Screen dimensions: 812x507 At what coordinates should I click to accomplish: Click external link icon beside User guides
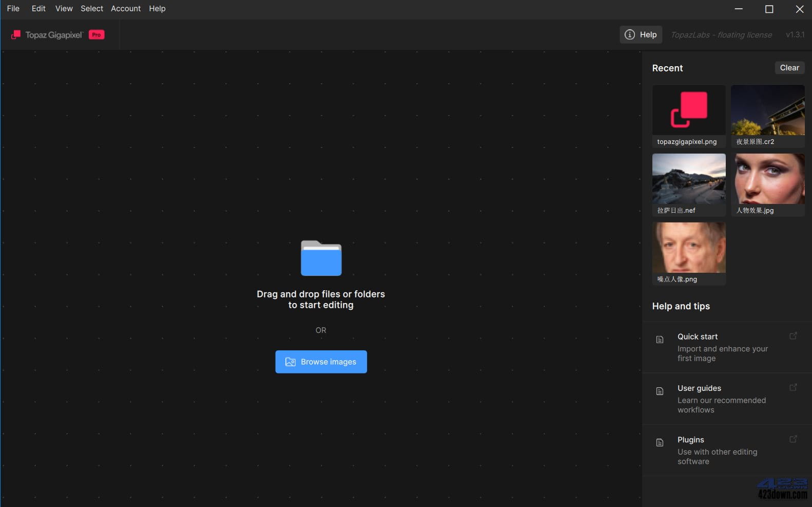793,387
